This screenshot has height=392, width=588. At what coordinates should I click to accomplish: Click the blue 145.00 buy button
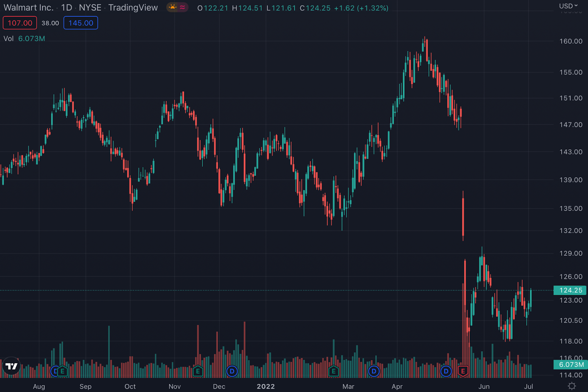pos(81,23)
